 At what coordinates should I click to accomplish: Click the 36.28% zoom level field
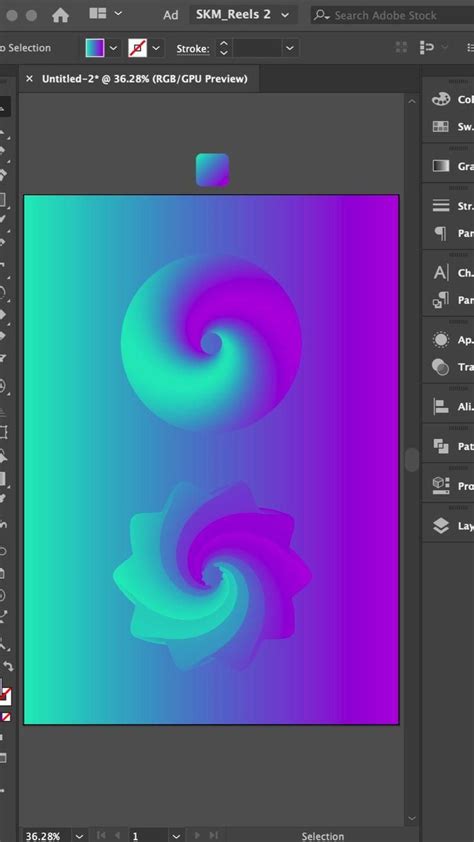coord(45,836)
